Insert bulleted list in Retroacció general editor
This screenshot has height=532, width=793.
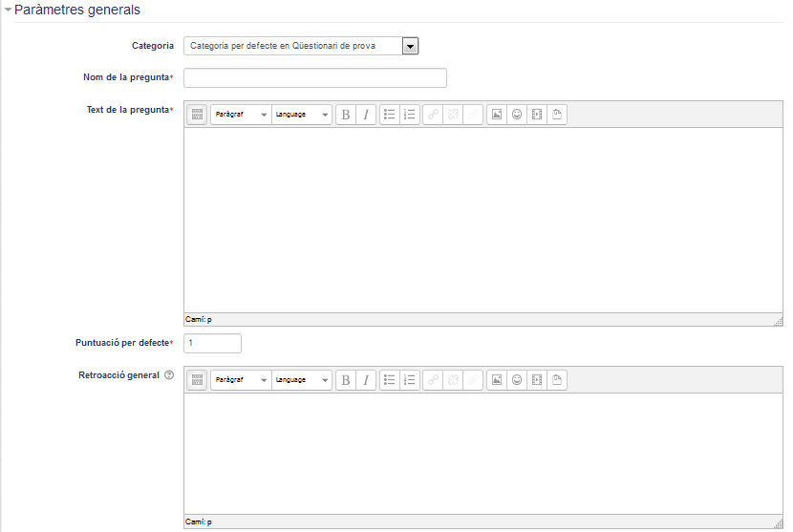click(x=390, y=380)
